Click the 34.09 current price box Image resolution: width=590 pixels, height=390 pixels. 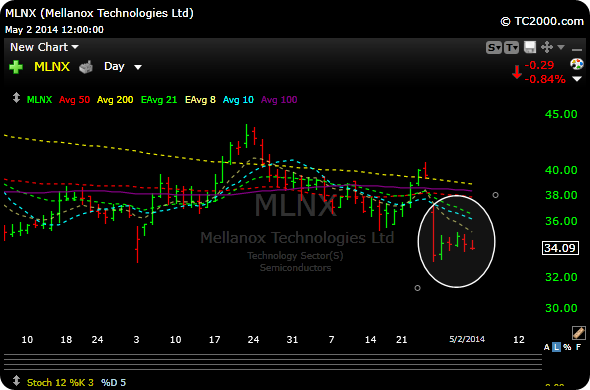pyautogui.click(x=560, y=248)
